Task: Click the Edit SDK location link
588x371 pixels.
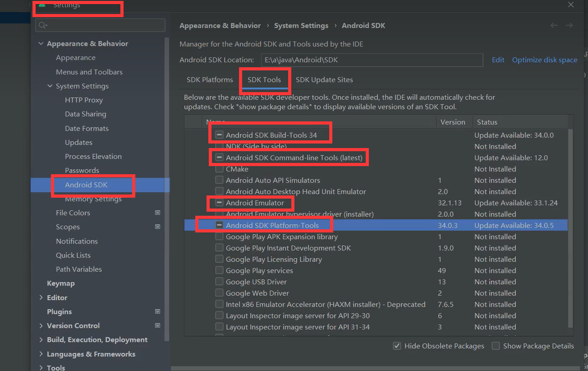Action: pyautogui.click(x=498, y=60)
